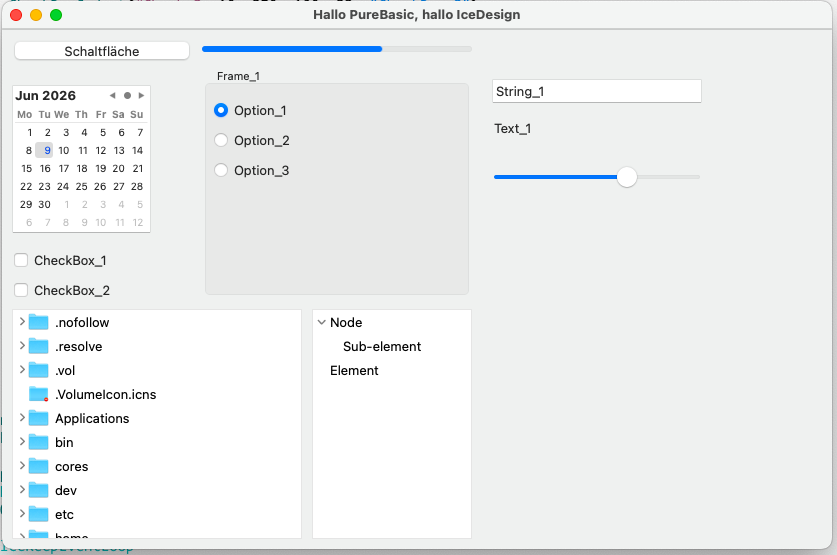Click the .VolumeIcon.icns file icon
The image size is (837, 555).
(x=38, y=394)
